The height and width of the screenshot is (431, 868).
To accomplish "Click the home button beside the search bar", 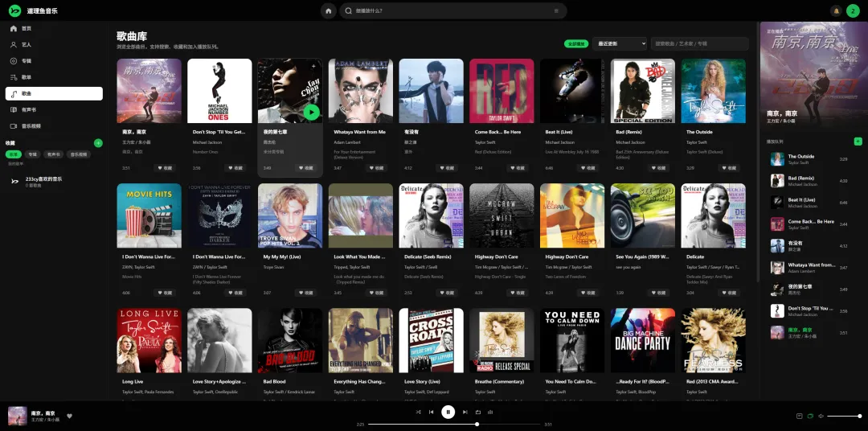I will pyautogui.click(x=328, y=10).
